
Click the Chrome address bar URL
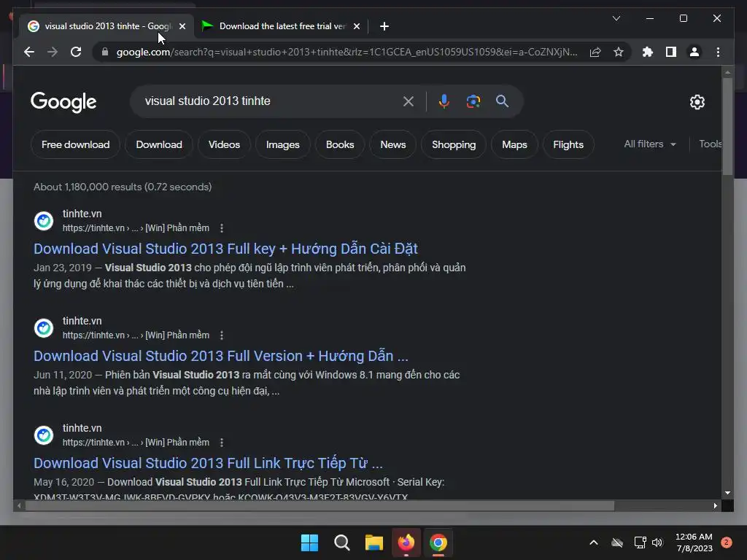pos(347,52)
